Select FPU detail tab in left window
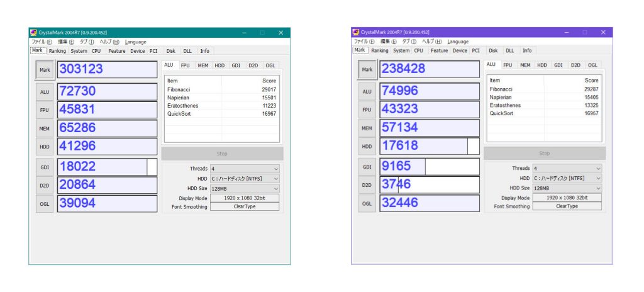 (x=186, y=65)
